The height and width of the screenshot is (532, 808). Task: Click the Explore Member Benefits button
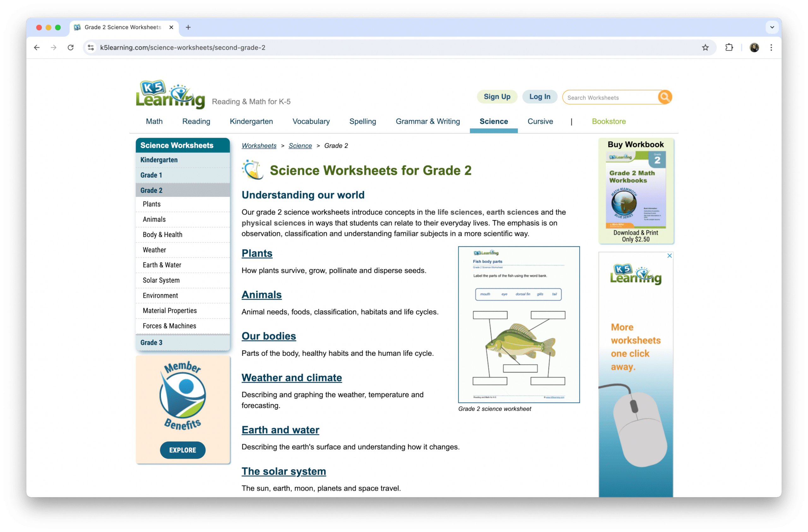182,450
